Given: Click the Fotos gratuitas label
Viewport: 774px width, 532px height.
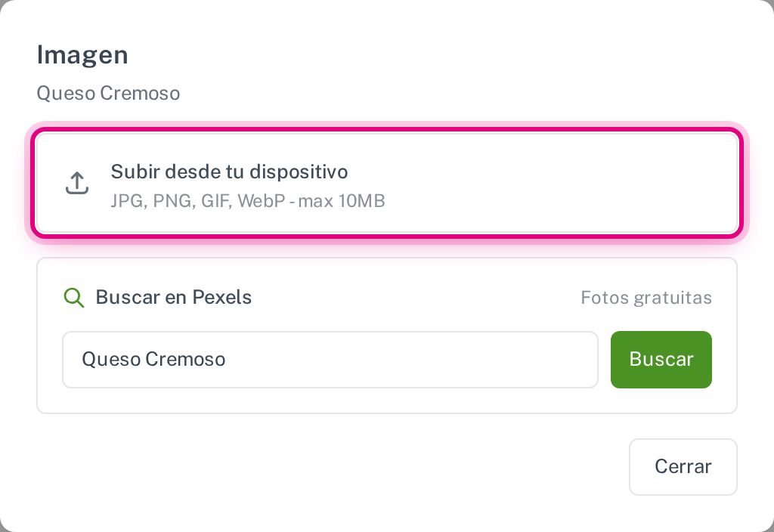Looking at the screenshot, I should (x=646, y=298).
